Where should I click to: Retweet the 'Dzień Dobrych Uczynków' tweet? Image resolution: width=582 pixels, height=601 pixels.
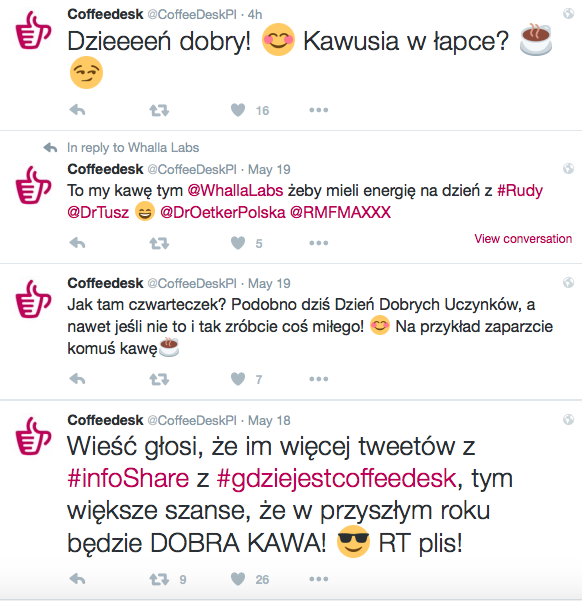tap(159, 379)
